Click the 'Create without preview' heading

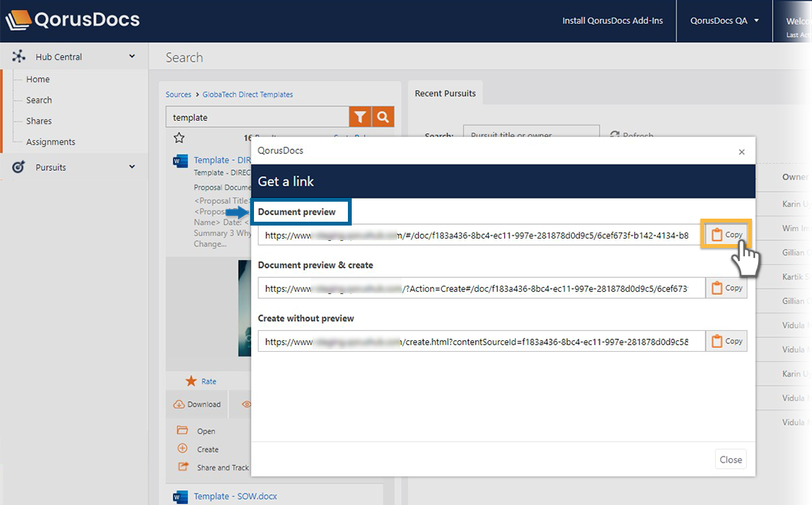point(306,319)
